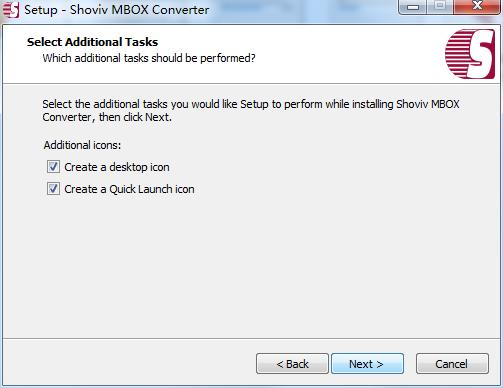Click the 'Create a Quick Launch icon' label text
Screen dimensions: 503x388
(129, 189)
